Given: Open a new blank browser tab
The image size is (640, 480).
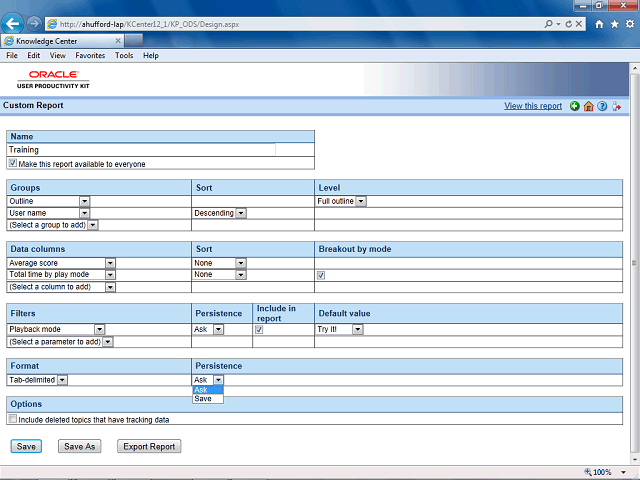Looking at the screenshot, I should pos(134,41).
